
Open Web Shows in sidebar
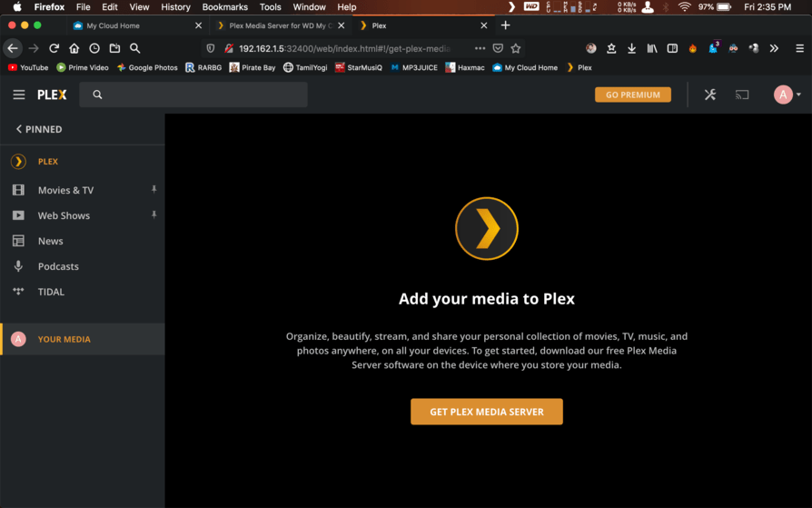pyautogui.click(x=64, y=215)
